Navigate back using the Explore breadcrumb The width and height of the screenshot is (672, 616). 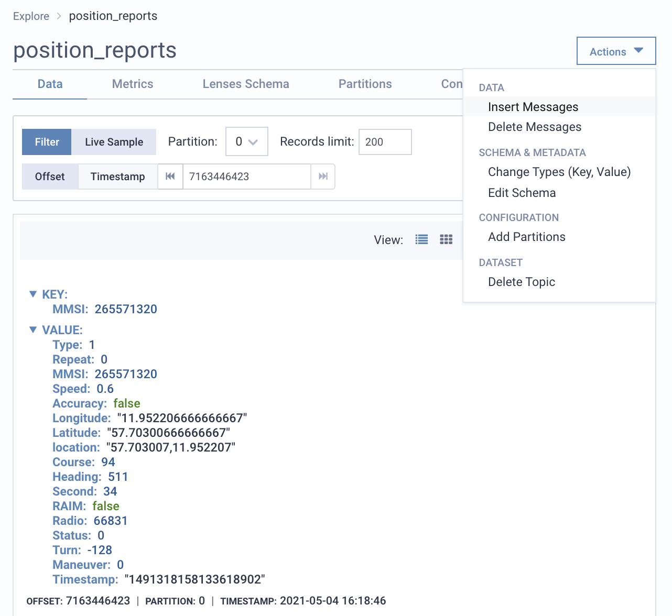(x=31, y=16)
